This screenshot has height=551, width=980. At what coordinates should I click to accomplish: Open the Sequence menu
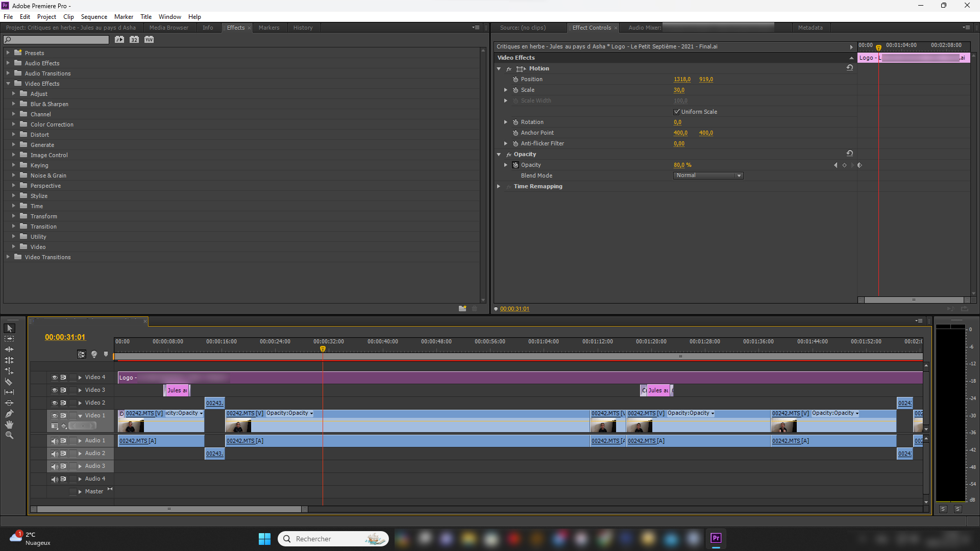pos(94,17)
